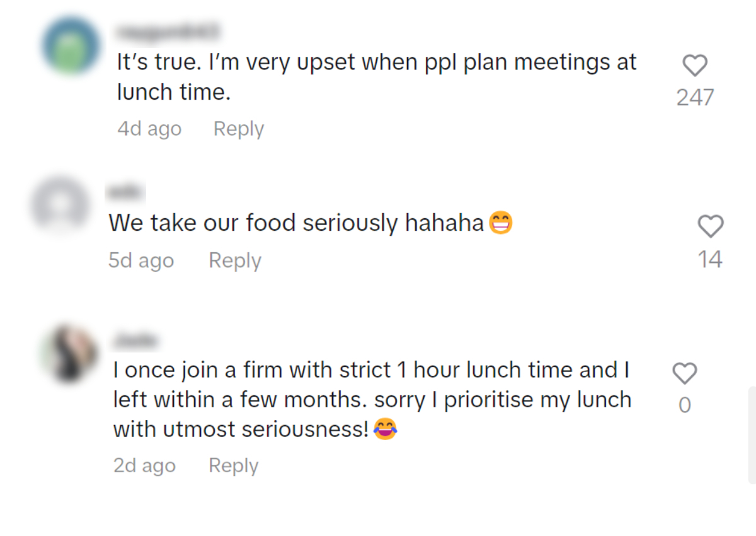The height and width of the screenshot is (536, 756).
Task: Like the strict 1 hour lunch comment
Action: [685, 373]
